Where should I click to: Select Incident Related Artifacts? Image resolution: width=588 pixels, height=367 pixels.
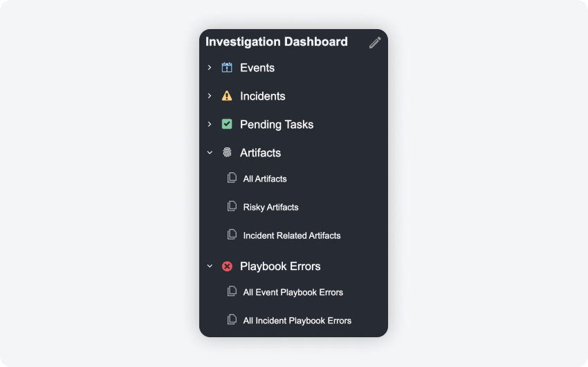[292, 235]
